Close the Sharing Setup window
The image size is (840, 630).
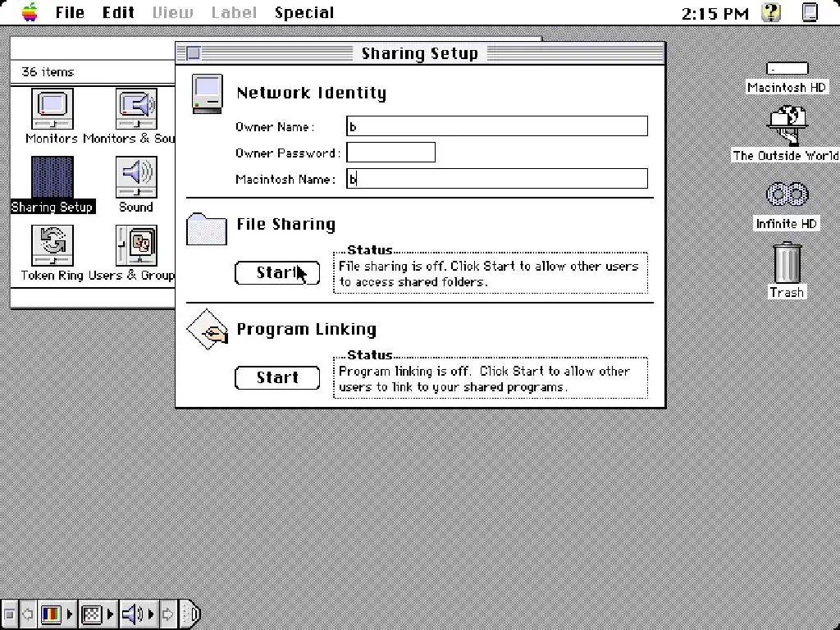click(194, 53)
